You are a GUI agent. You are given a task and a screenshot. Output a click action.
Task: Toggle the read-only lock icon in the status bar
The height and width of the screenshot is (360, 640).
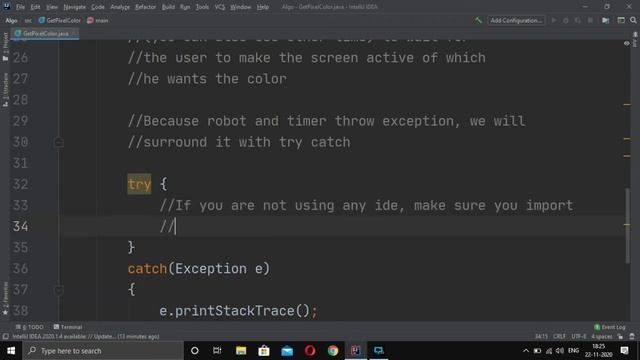[x=620, y=337]
